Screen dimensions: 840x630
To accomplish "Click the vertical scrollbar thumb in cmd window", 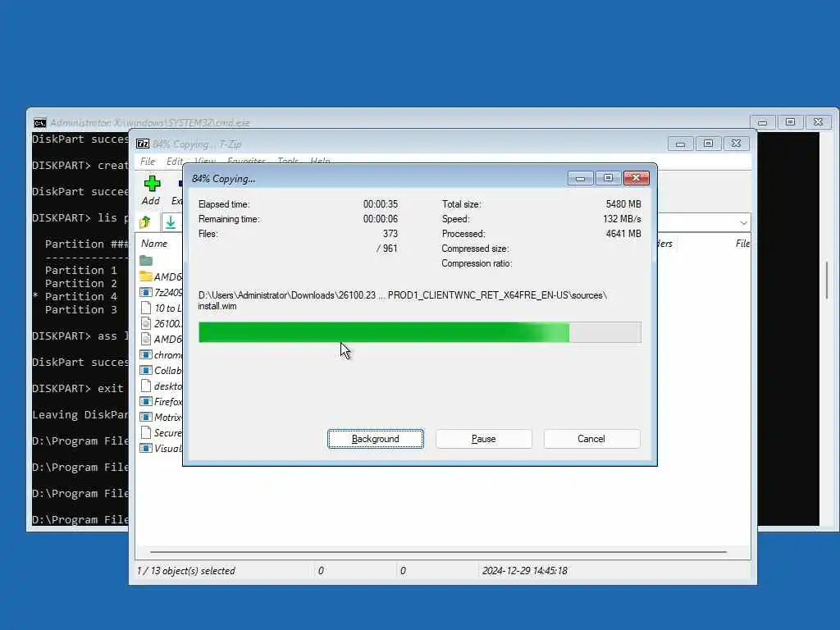I will pos(827,281).
